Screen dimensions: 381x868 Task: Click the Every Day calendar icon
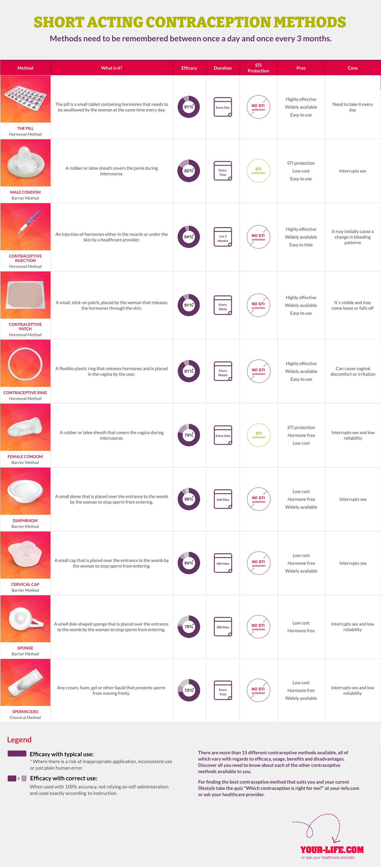[x=222, y=107]
